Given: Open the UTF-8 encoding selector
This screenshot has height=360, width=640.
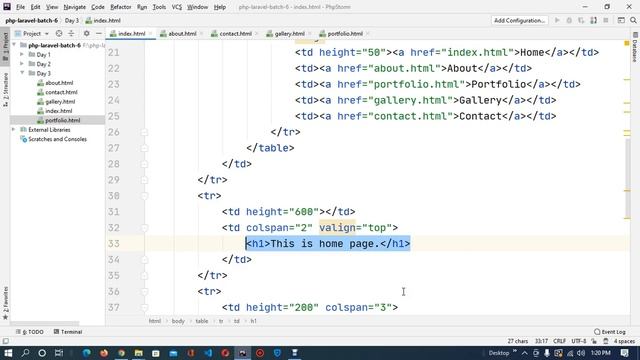Looking at the screenshot, I should coord(579,341).
